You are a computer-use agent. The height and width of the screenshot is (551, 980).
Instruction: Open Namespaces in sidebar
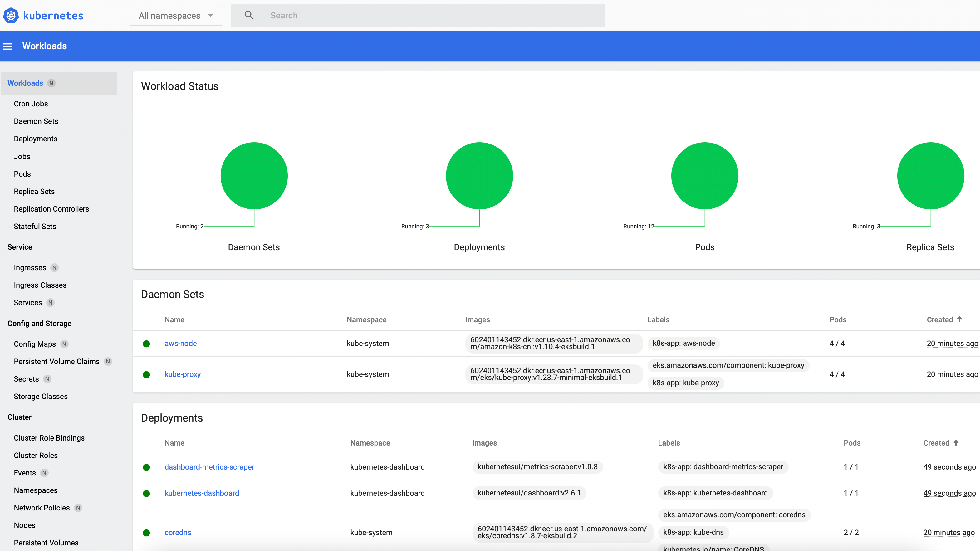coord(36,490)
